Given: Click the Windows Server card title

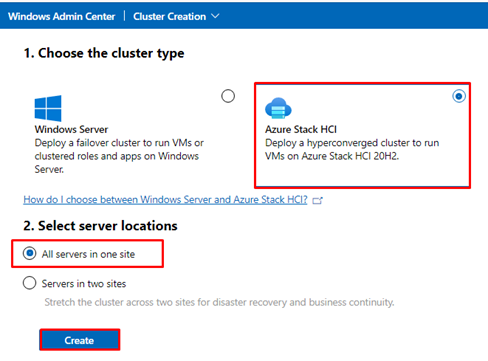Looking at the screenshot, I should 71,129.
